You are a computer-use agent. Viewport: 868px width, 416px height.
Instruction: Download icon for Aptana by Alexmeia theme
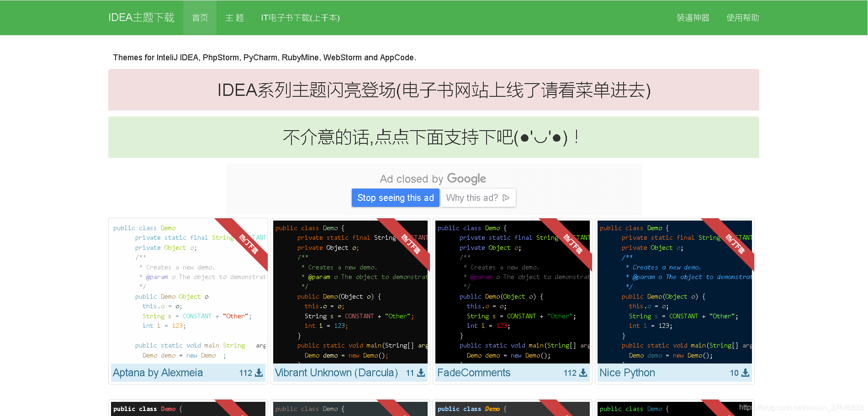(x=259, y=373)
